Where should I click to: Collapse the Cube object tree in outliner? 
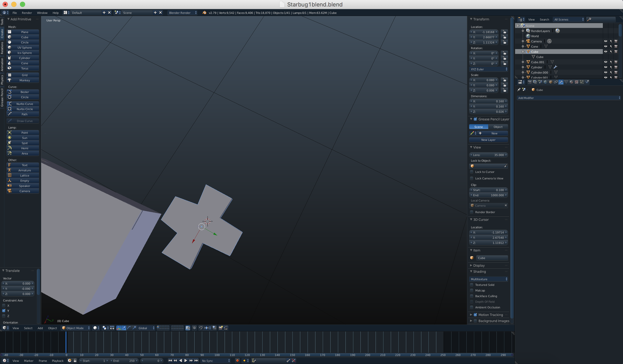click(x=523, y=52)
